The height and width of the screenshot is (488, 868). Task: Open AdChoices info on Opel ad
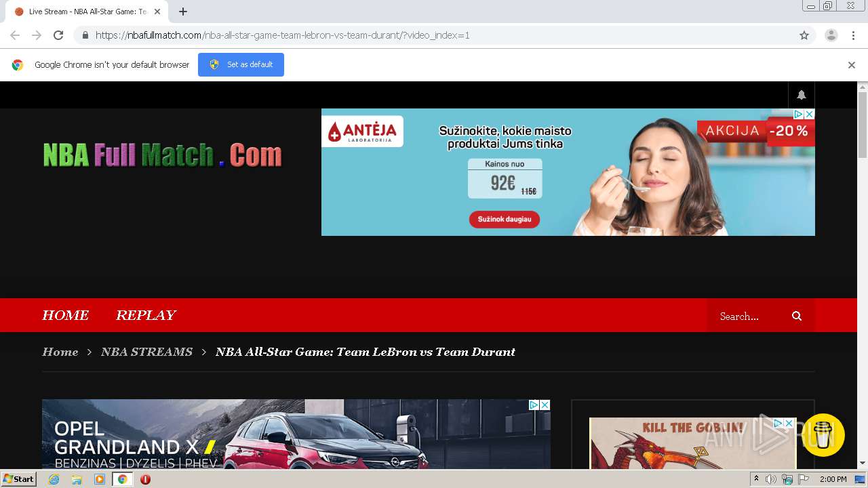tap(534, 405)
